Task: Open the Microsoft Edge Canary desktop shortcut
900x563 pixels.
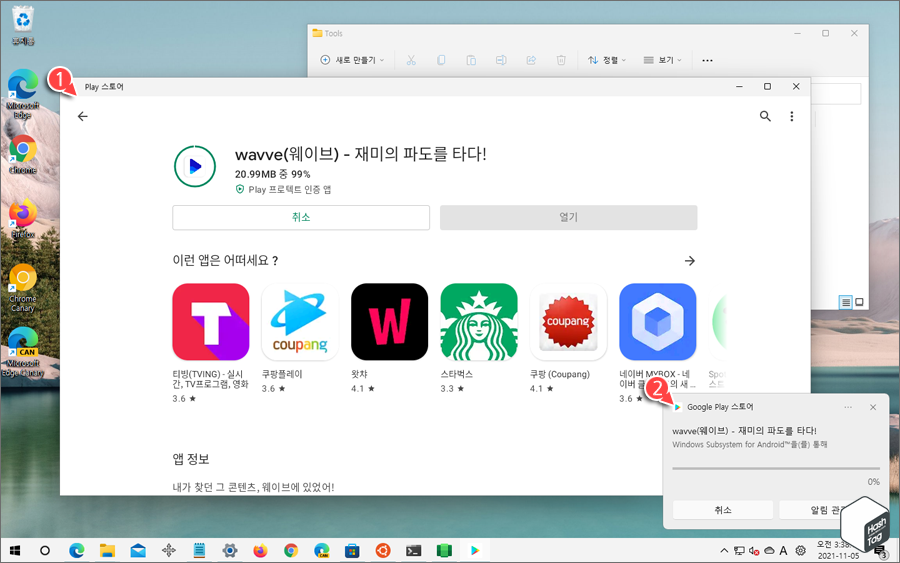Action: pos(23,352)
